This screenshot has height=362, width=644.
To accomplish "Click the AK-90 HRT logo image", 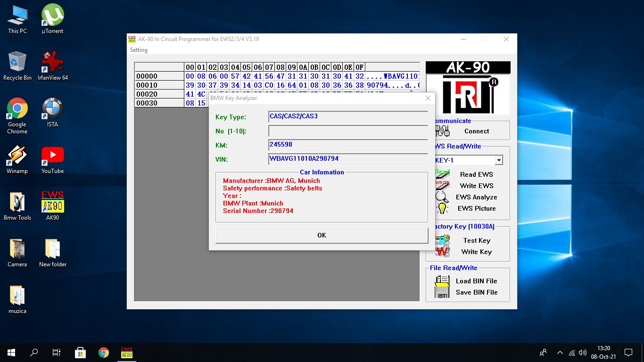I will click(x=468, y=88).
